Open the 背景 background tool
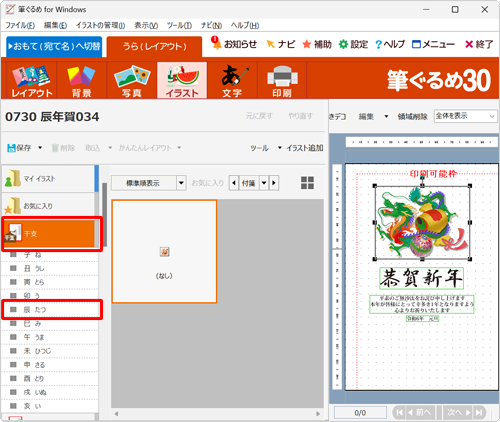The width and height of the screenshot is (500, 422). point(82,80)
